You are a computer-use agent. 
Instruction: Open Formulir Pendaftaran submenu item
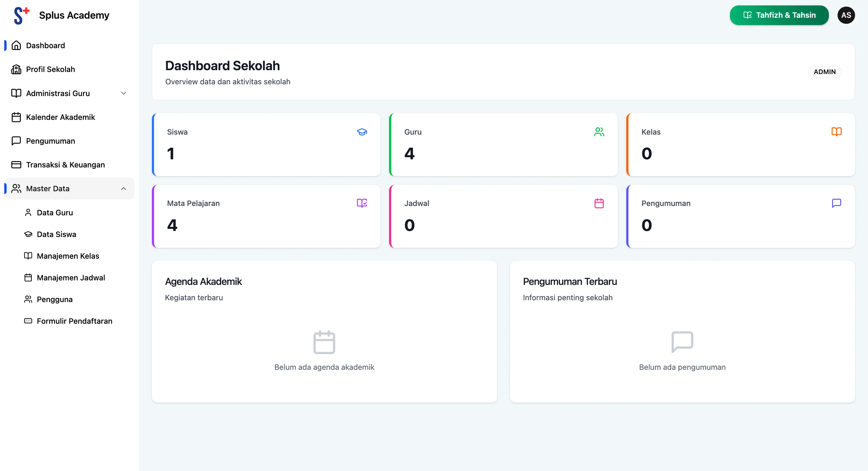coord(74,321)
